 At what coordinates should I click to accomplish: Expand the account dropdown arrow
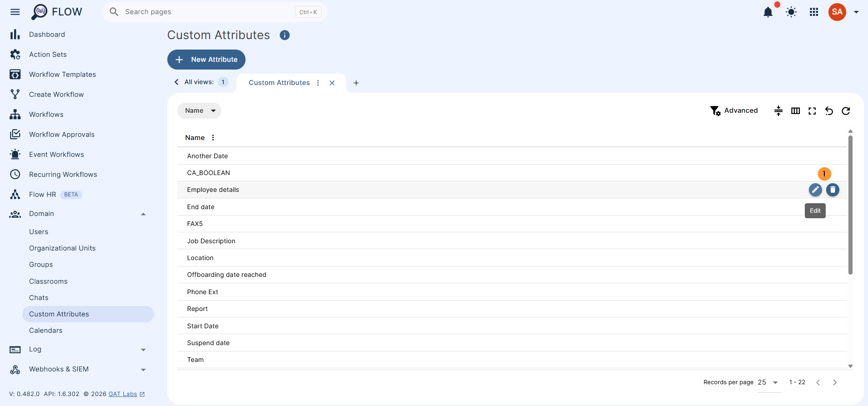point(856,12)
